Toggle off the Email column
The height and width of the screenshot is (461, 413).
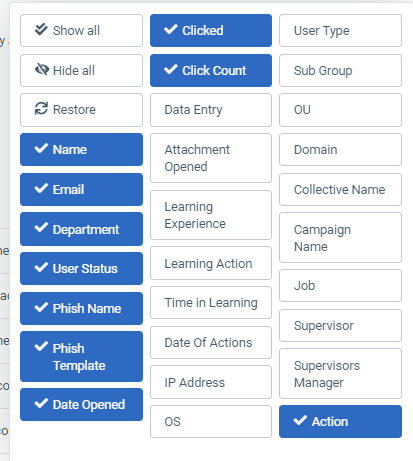(x=81, y=189)
